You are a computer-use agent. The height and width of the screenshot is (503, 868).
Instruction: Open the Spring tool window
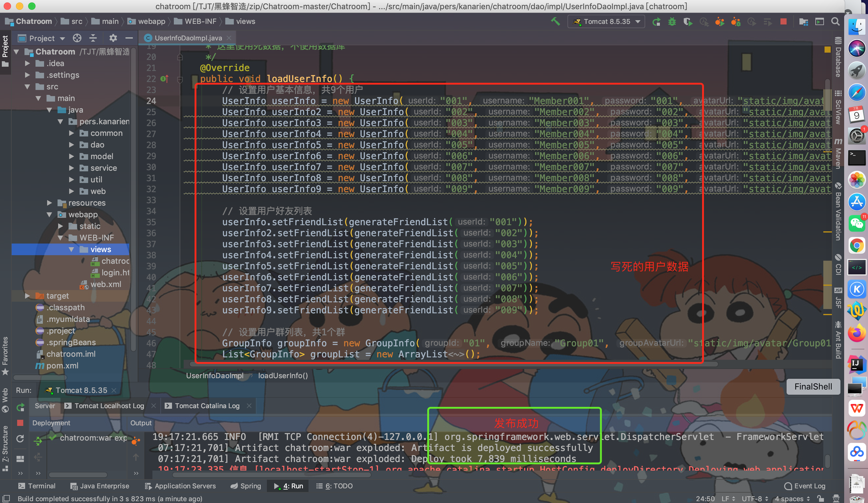pyautogui.click(x=246, y=486)
